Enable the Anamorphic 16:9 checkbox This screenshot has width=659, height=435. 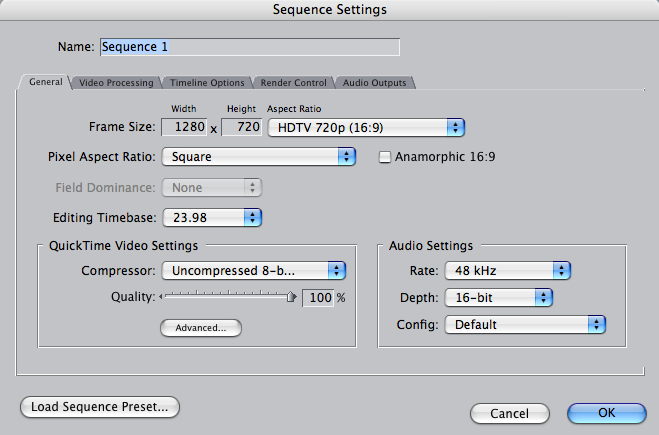tap(385, 157)
